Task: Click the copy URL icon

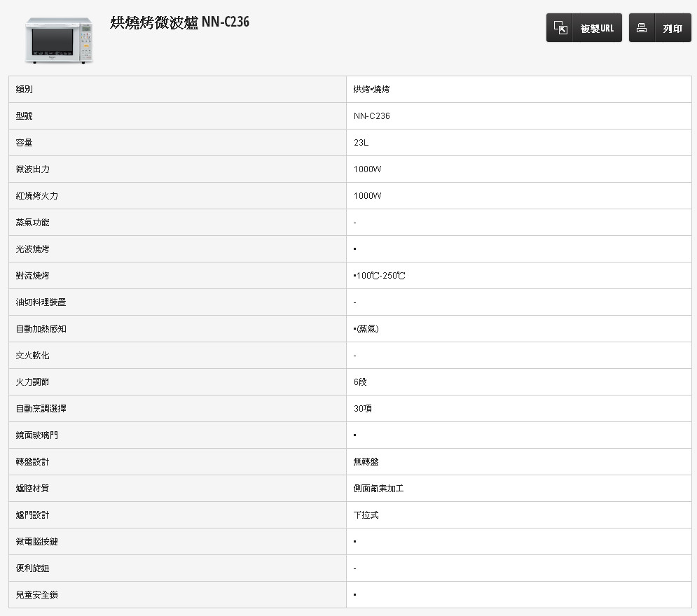Action: [x=560, y=28]
